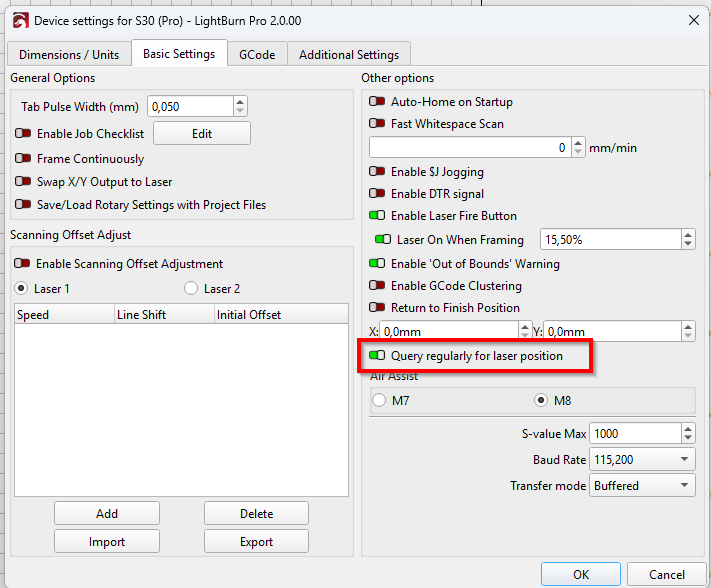Click the Delete button
The width and height of the screenshot is (711, 588).
point(257,513)
